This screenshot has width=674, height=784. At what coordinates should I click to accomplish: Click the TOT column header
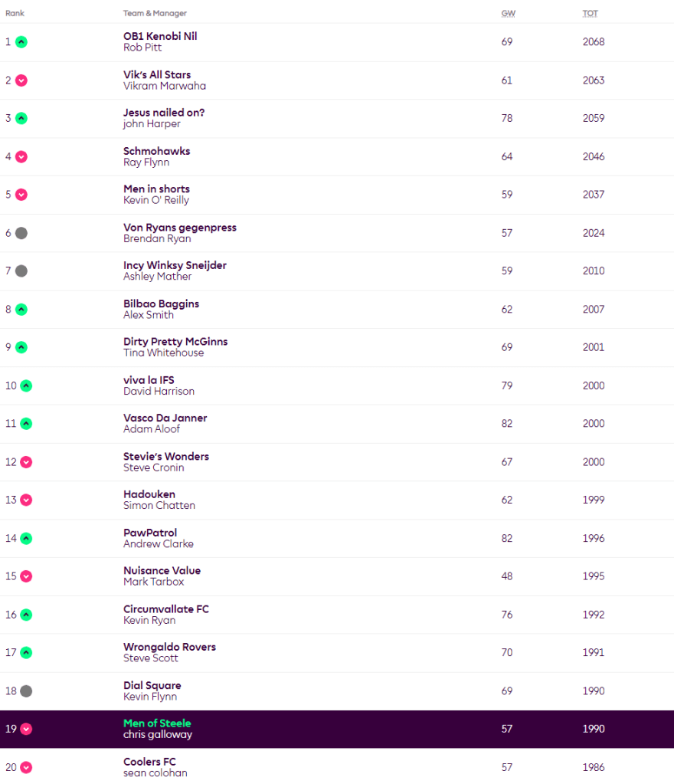pyautogui.click(x=590, y=13)
